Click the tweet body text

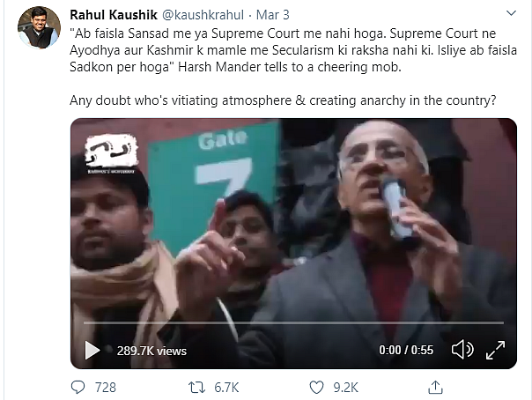click(293, 67)
